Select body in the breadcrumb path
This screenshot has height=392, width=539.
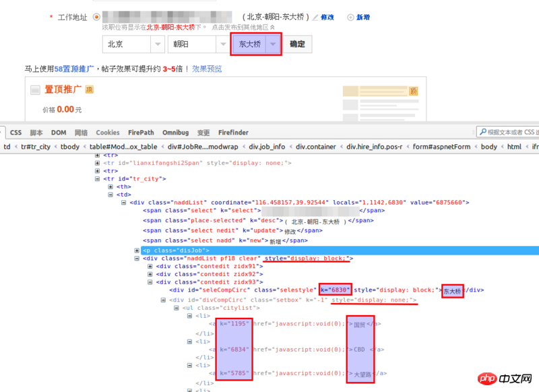(x=489, y=147)
